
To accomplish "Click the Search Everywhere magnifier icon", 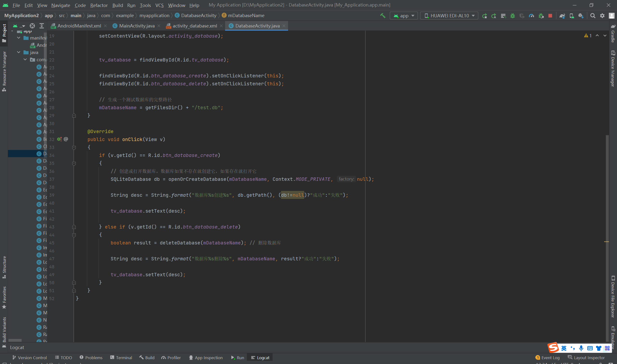I will 593,16.
